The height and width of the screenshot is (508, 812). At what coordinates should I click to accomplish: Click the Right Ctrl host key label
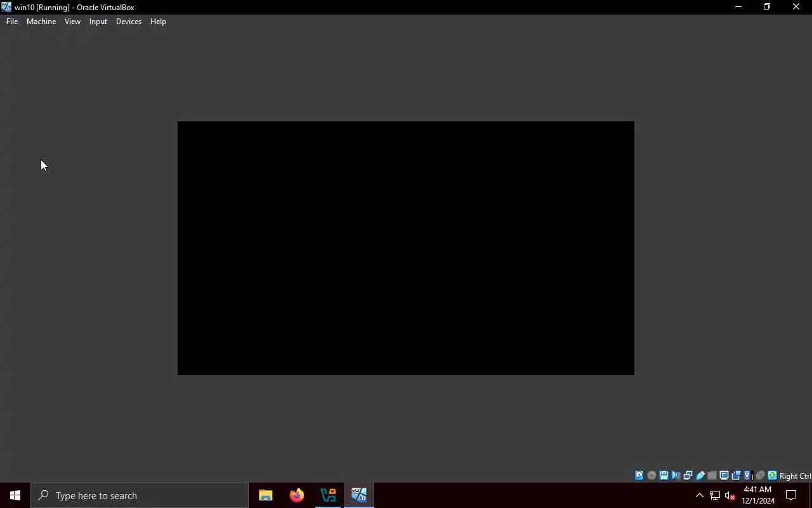(x=795, y=476)
